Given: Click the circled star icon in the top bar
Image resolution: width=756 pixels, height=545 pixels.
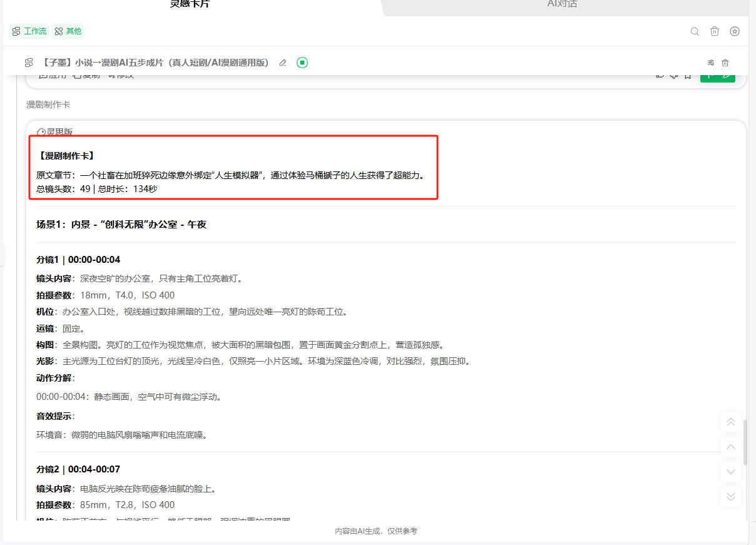Looking at the screenshot, I should click(x=735, y=31).
